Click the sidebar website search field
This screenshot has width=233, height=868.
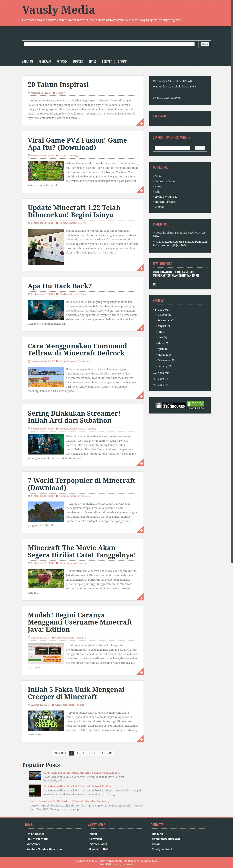[x=172, y=148]
